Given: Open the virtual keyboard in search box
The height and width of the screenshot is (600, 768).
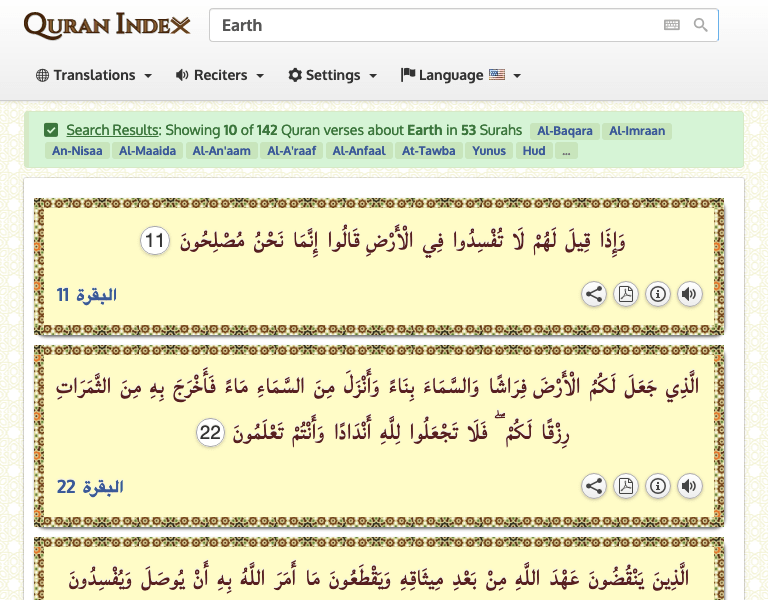Looking at the screenshot, I should pyautogui.click(x=672, y=25).
